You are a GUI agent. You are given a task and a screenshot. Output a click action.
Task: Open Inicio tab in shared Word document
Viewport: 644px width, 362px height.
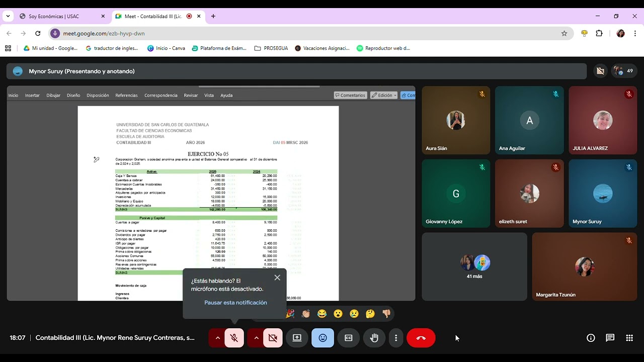[13, 96]
